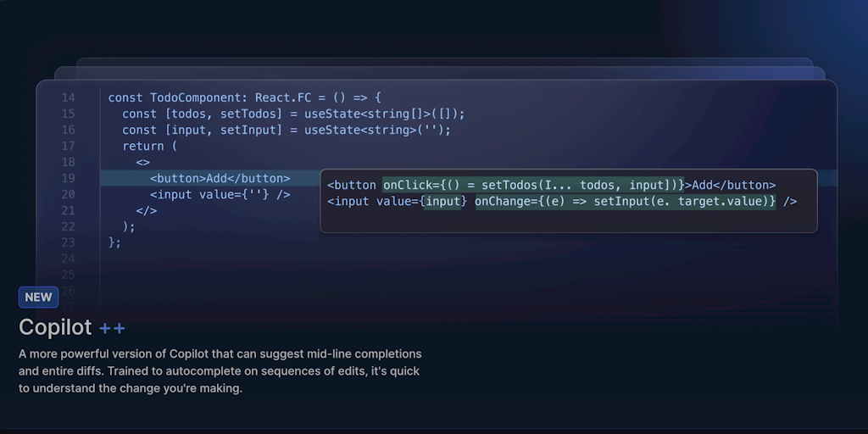Click line number 14 in the gutter
868x434 pixels.
click(68, 97)
